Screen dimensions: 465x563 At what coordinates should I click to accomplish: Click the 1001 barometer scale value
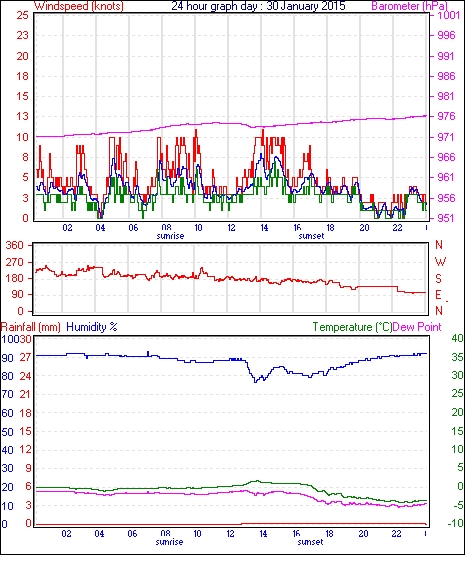(x=448, y=15)
